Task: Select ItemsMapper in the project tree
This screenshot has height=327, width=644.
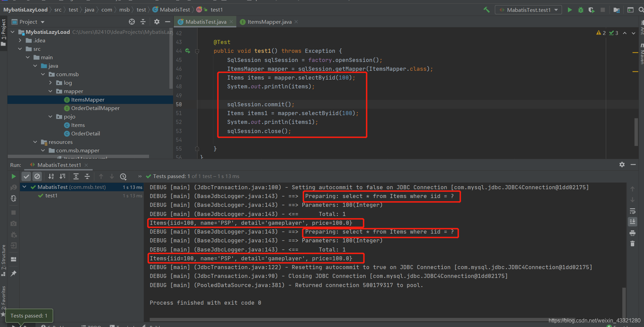Action: [88, 100]
